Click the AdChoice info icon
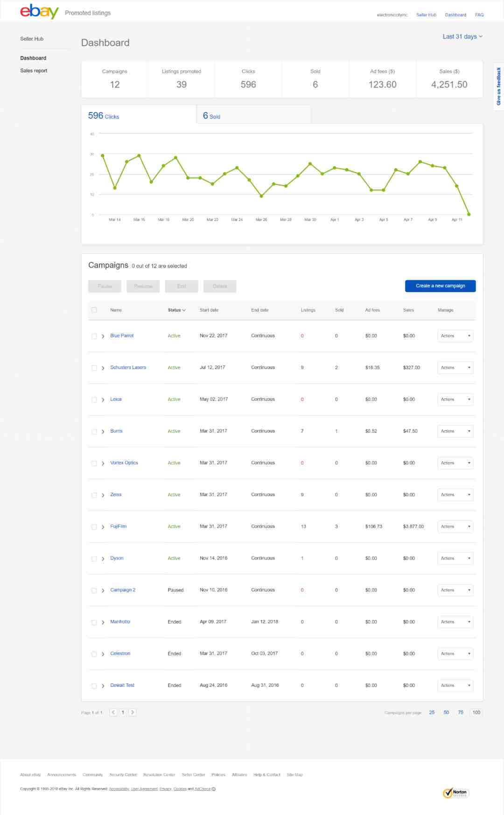The image size is (504, 815). click(214, 789)
